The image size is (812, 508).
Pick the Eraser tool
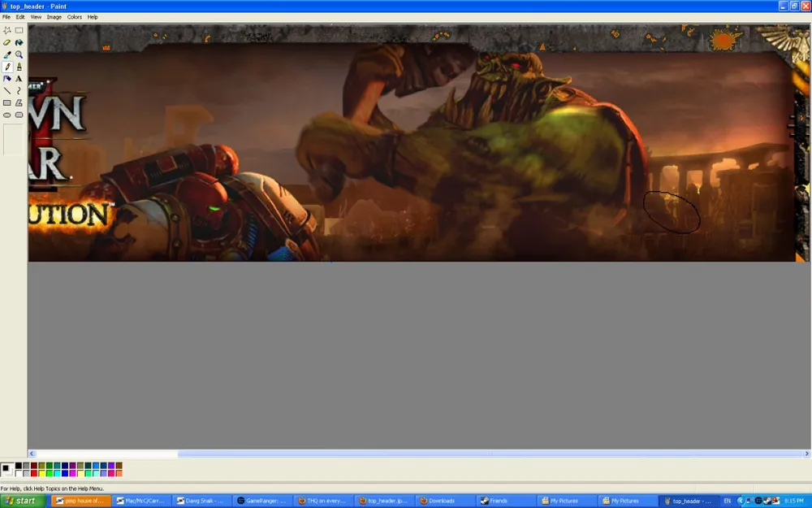[x=7, y=42]
